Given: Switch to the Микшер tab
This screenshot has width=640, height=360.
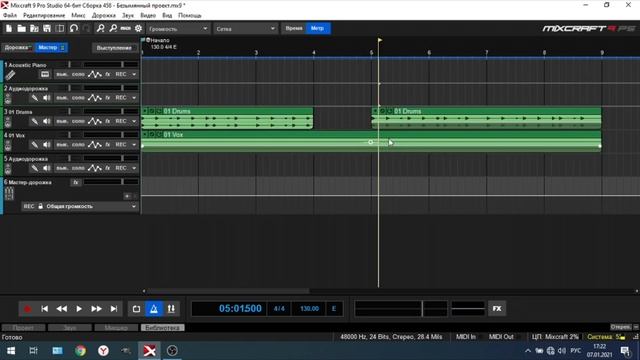Looking at the screenshot, I should pos(116,328).
